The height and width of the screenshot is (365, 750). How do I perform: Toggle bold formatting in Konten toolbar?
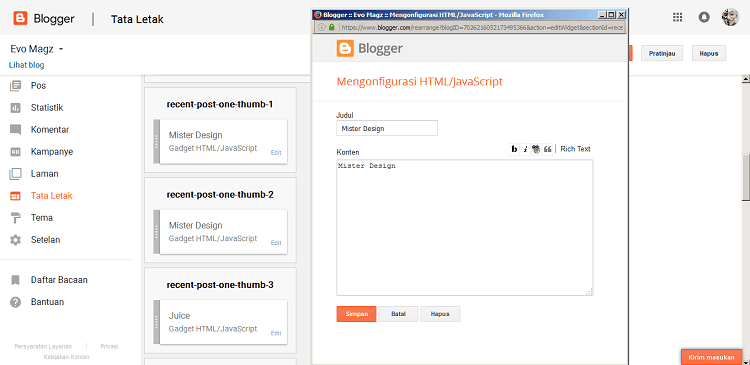coord(514,149)
